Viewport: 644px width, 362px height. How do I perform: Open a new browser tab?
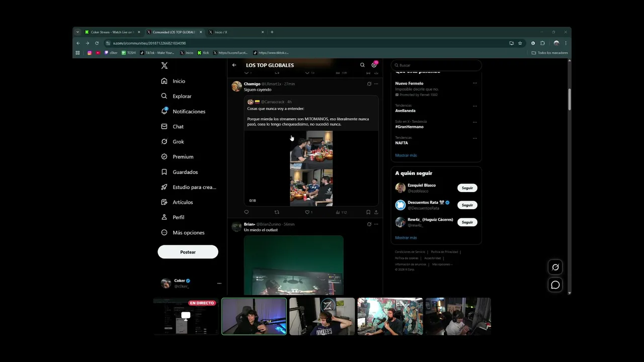[x=272, y=32]
